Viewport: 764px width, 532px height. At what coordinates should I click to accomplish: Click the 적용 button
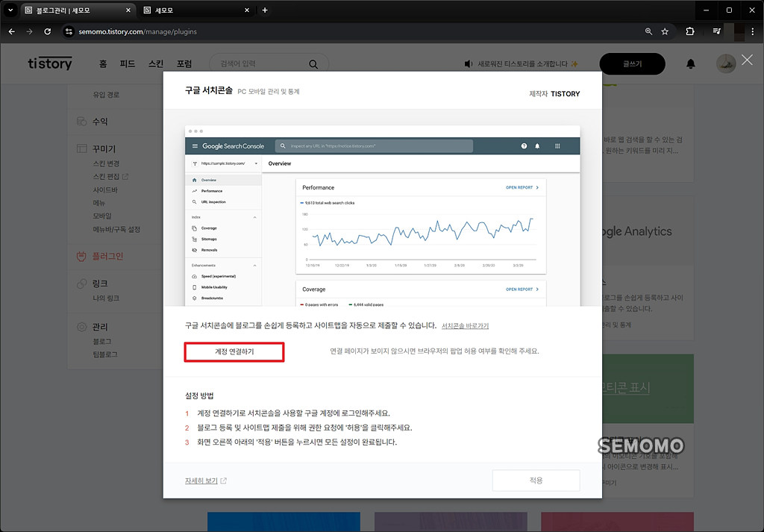(x=536, y=481)
